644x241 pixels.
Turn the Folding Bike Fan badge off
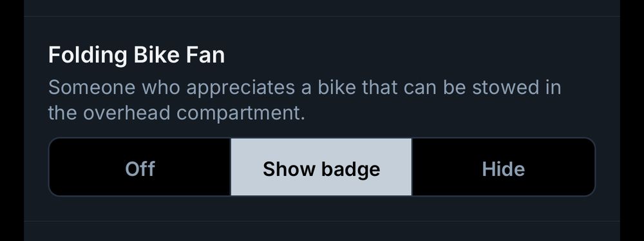pos(140,167)
